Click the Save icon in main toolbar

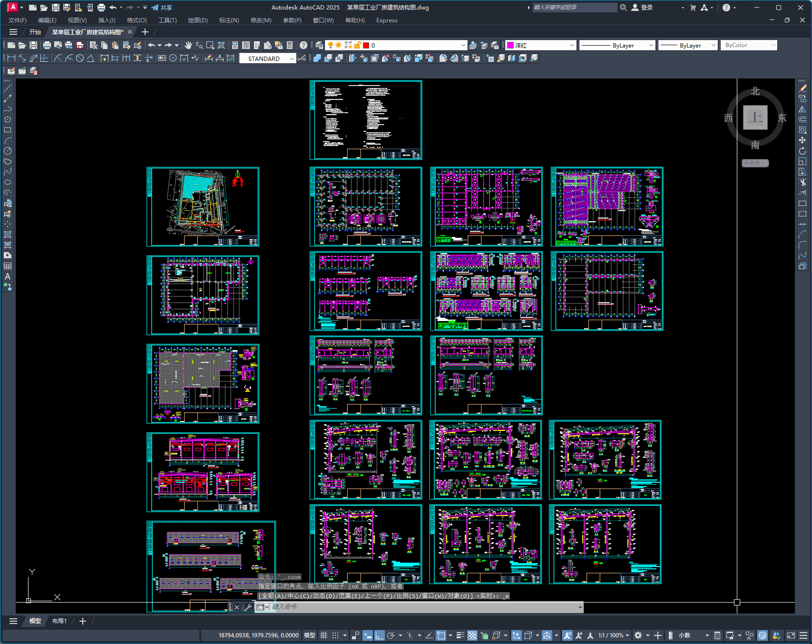[33, 45]
